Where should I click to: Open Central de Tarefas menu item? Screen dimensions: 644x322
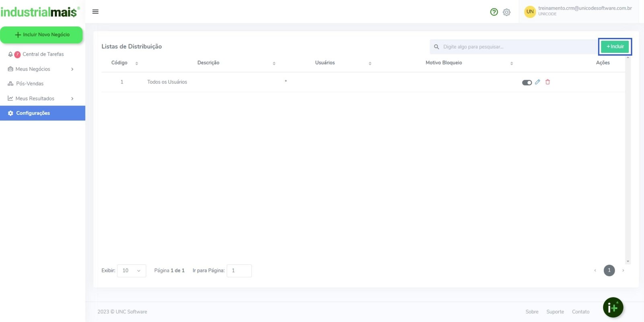click(43, 54)
